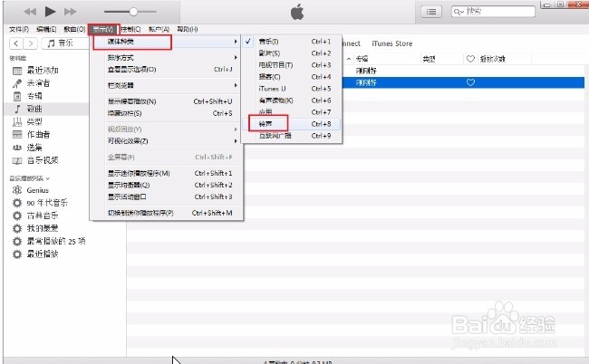Open 音乐视频 in the sidebar
589x364 pixels.
tap(43, 160)
